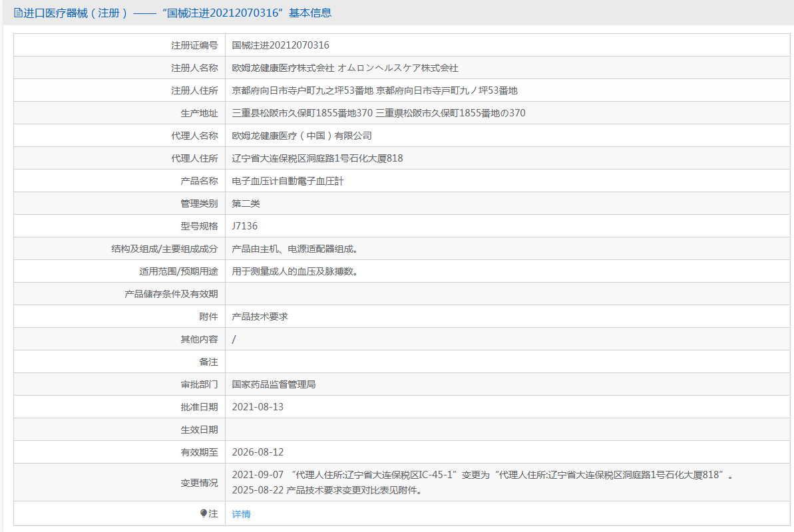The image size is (794, 532).
Task: Click the 其他内容 label
Action: tap(199, 339)
